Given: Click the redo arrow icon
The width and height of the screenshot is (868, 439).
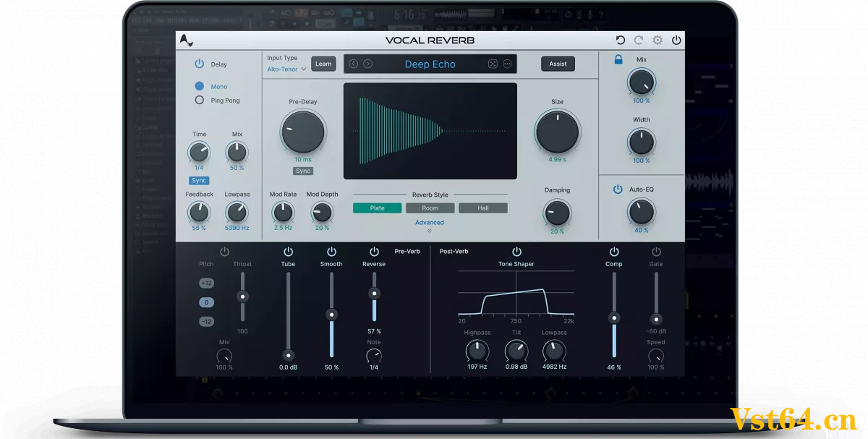Looking at the screenshot, I should [639, 41].
